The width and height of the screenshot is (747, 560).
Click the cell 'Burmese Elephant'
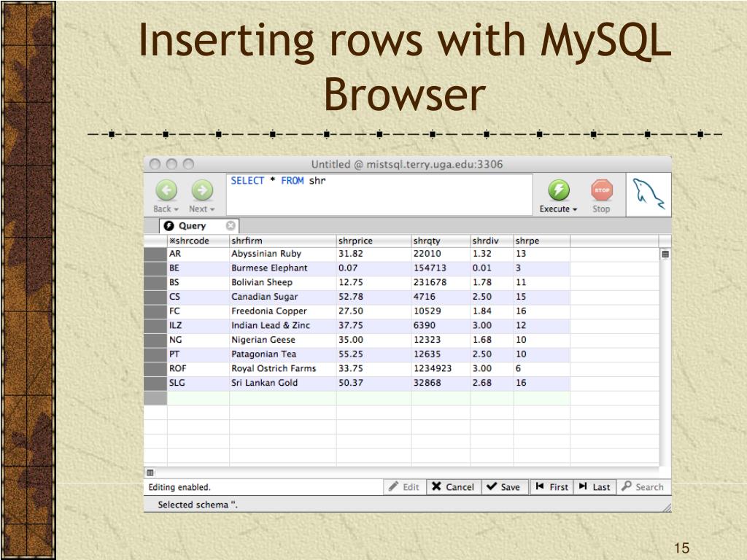(283, 268)
